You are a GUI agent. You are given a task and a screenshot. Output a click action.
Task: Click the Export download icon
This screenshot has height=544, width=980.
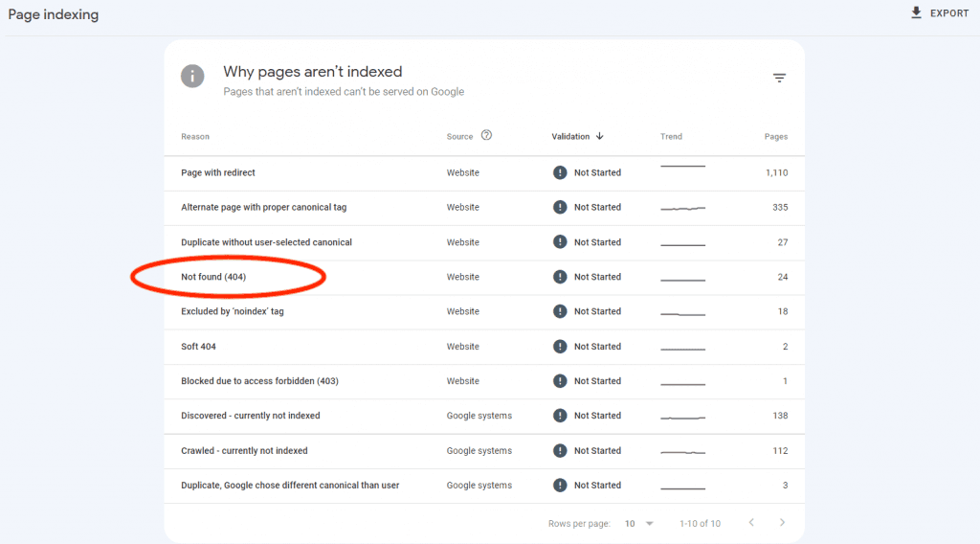point(916,13)
